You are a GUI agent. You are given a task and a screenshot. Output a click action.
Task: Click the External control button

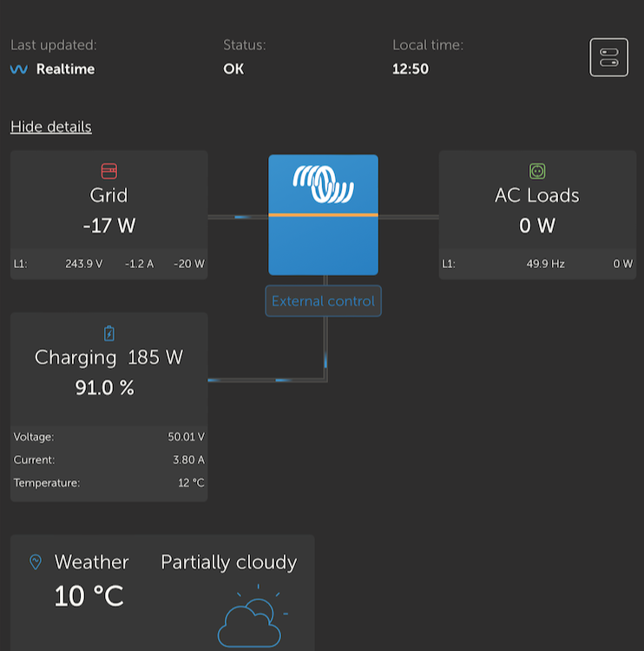(323, 301)
